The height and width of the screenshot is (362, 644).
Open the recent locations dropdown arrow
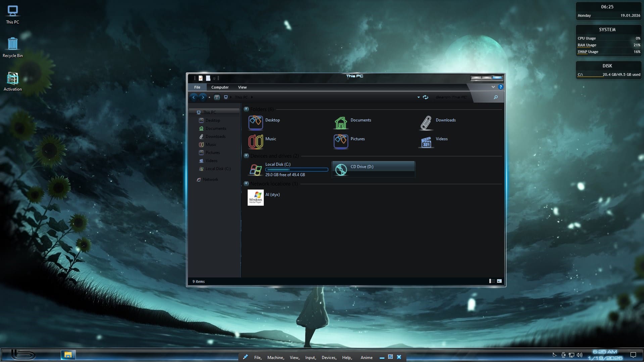(x=209, y=97)
